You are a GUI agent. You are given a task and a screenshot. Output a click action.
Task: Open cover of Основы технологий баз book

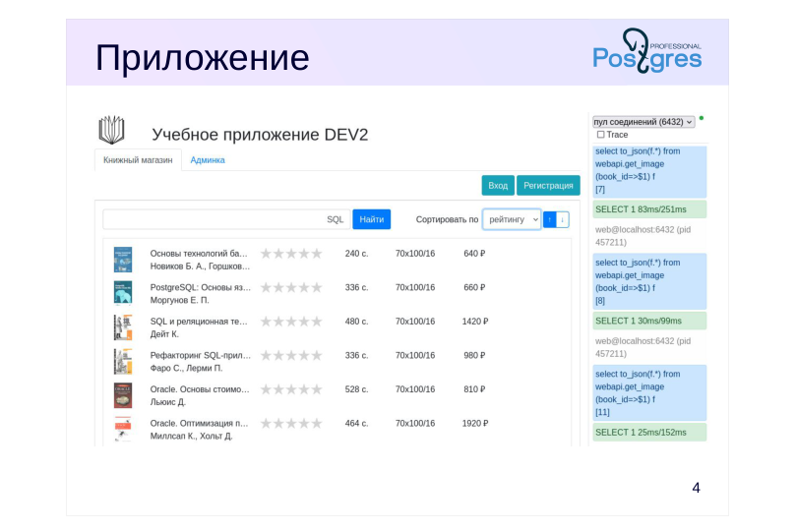pos(123,260)
